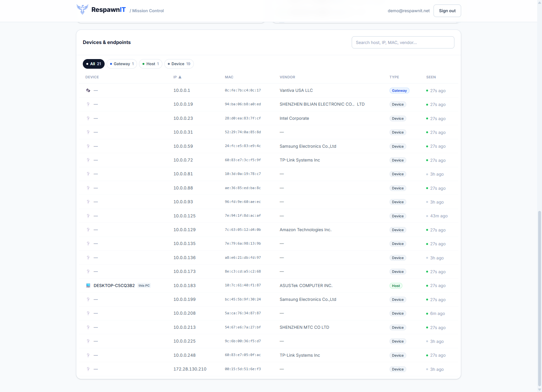Click the unknown device icon for 10.0.0.72
The height and width of the screenshot is (392, 542).
(88, 160)
